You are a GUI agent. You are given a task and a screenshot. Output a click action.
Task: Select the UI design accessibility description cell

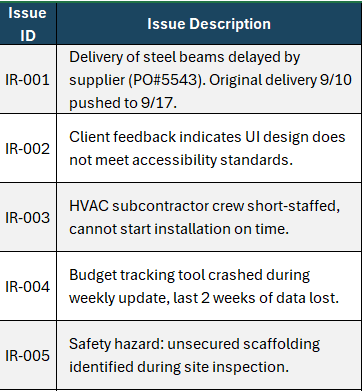click(209, 148)
